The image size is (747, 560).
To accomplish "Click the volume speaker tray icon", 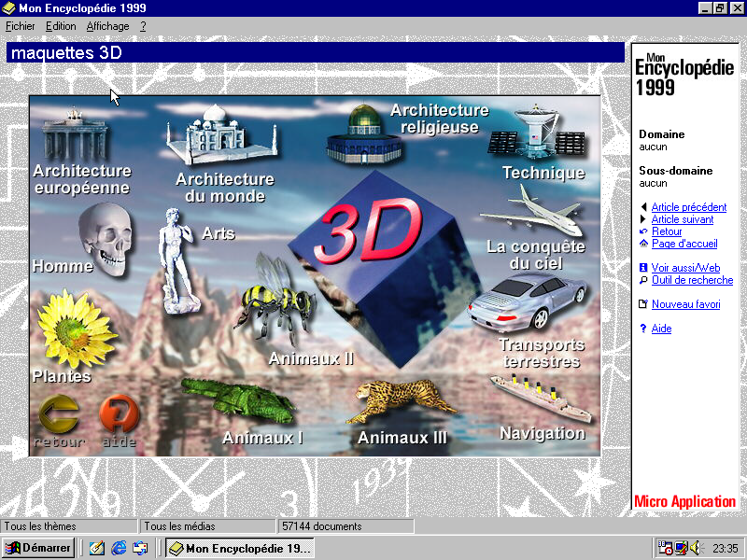I will (697, 548).
